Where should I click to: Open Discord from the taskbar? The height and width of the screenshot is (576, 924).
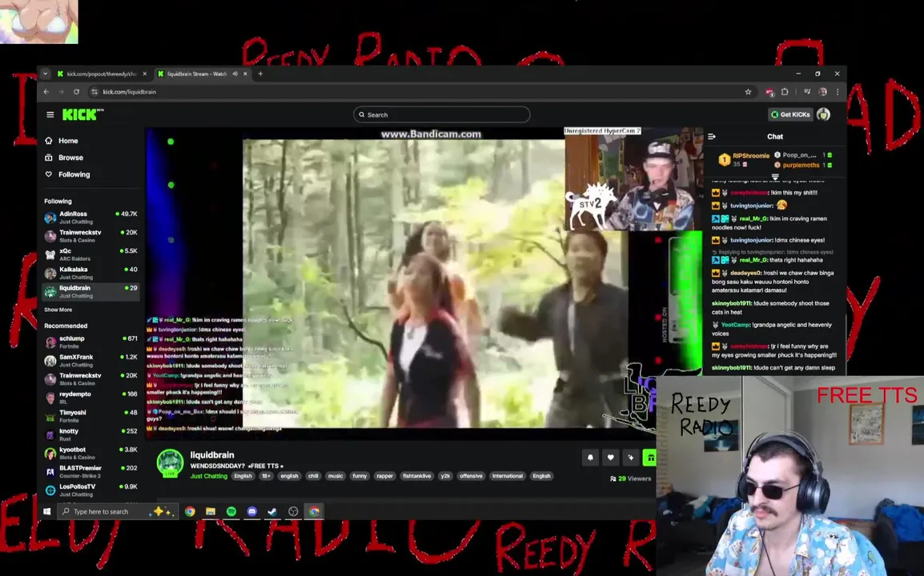click(251, 511)
